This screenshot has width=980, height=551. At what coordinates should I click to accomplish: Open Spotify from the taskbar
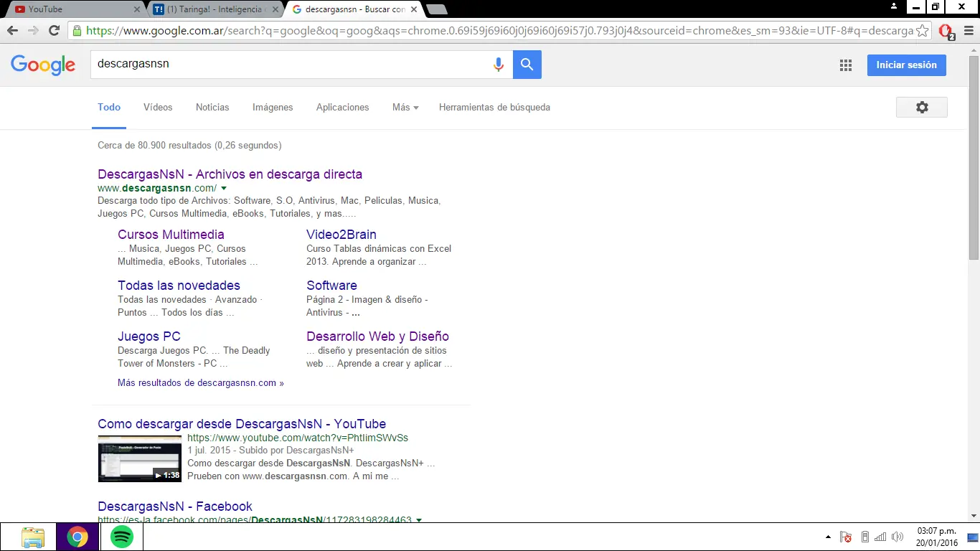[x=122, y=537]
